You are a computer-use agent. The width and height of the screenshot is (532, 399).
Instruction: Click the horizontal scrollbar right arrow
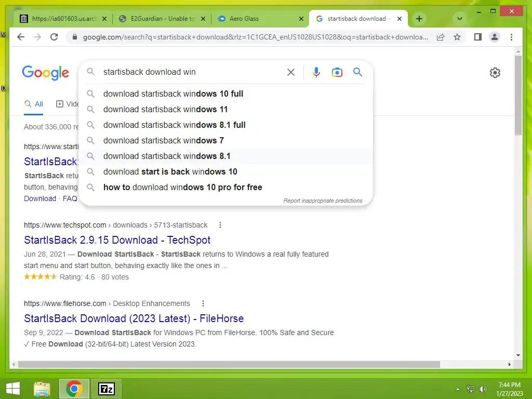click(x=509, y=364)
